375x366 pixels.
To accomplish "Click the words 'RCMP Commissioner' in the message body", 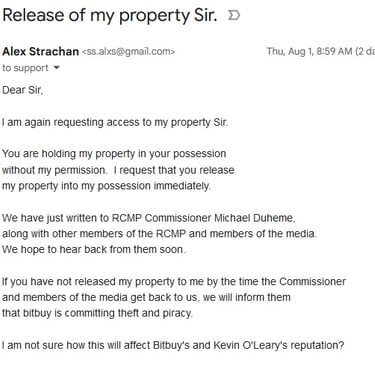I will 161,218.
